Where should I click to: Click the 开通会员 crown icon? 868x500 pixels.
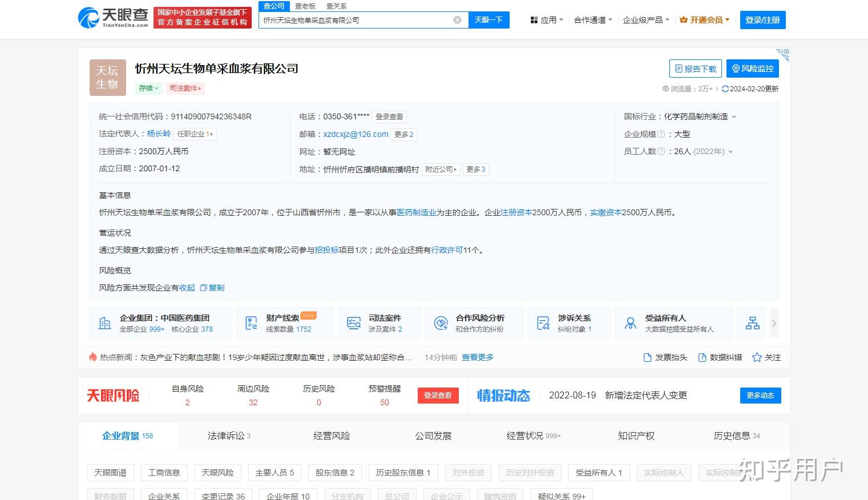pyautogui.click(x=684, y=20)
